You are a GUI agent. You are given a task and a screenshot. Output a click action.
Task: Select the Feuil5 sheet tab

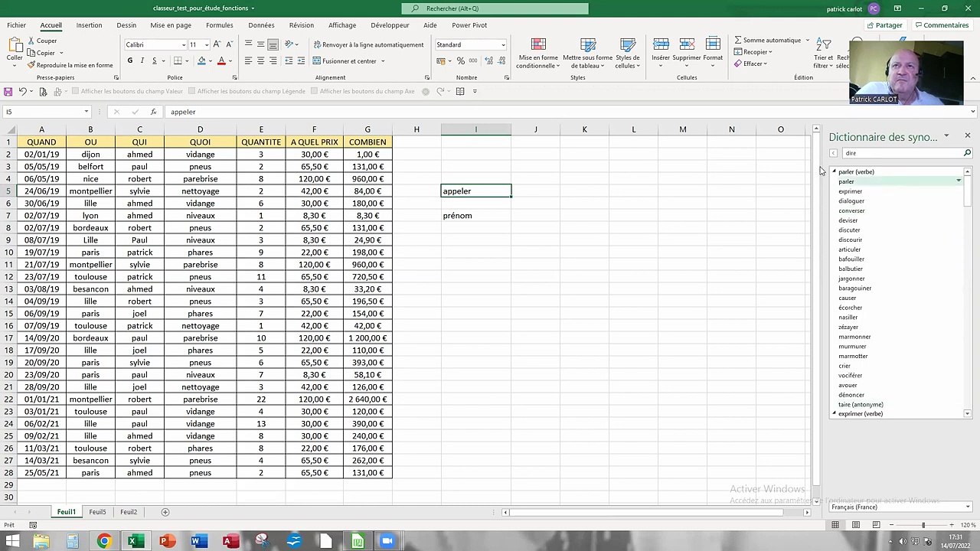coord(97,512)
